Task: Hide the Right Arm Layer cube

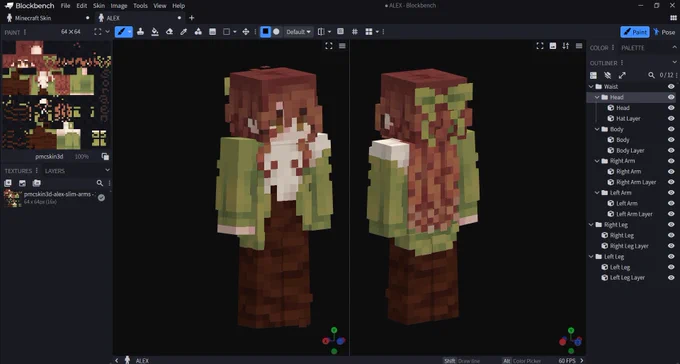Action: coord(671,182)
